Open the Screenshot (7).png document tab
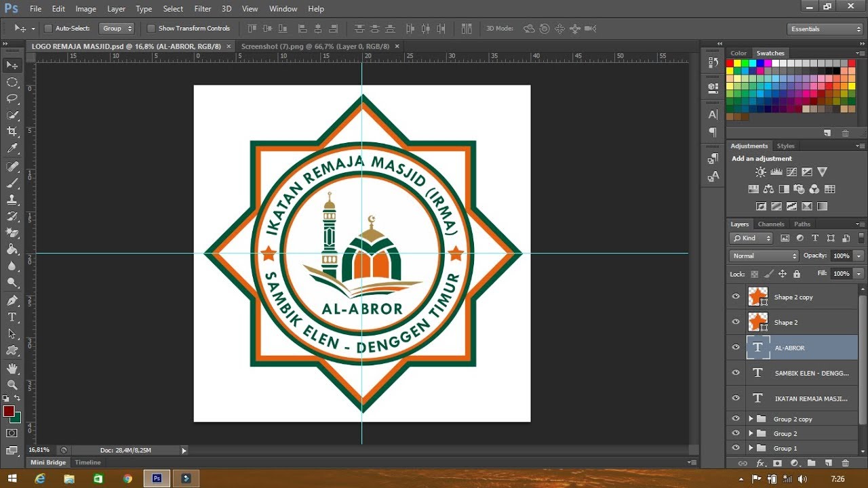868x488 pixels. coord(315,46)
